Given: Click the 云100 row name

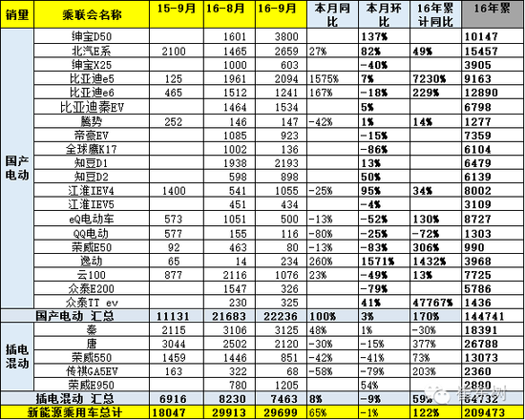Looking at the screenshot, I should click(x=92, y=275).
